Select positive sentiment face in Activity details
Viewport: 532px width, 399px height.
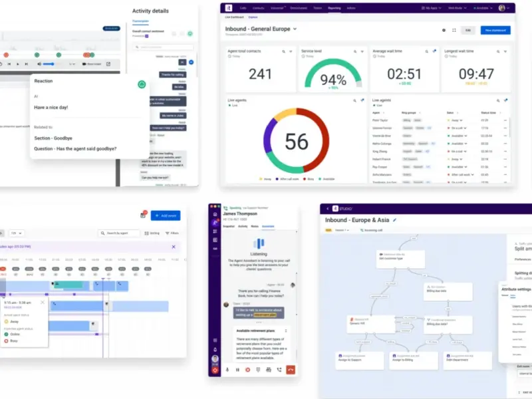coord(190,34)
